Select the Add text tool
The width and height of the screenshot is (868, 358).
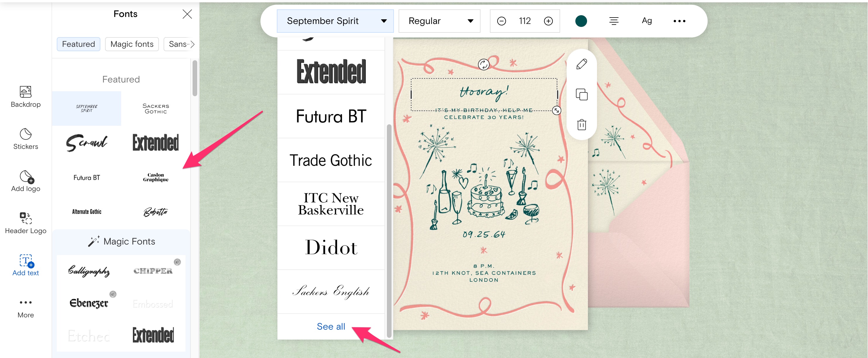tap(26, 265)
